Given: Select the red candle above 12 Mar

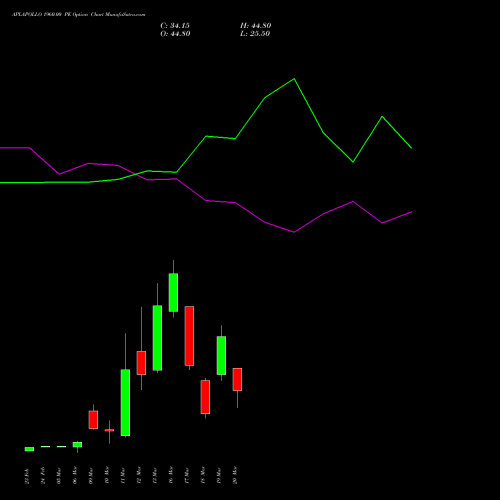Looking at the screenshot, I should 141,363.
